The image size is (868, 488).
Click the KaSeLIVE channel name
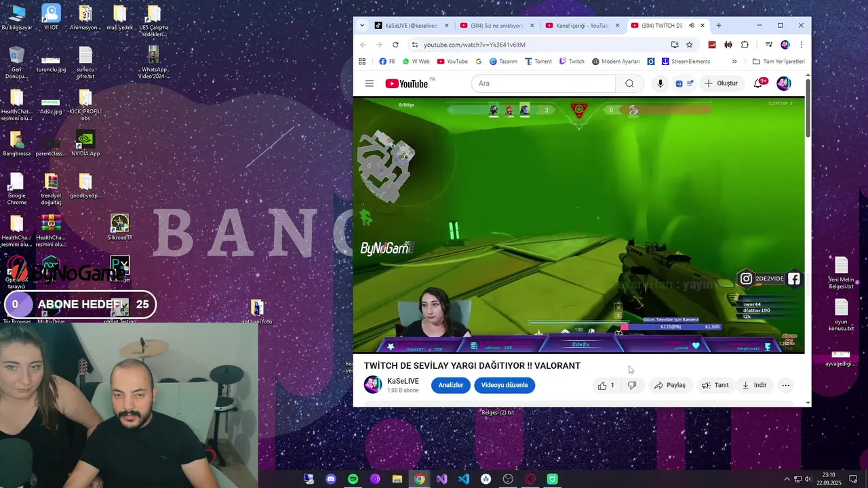[403, 381]
